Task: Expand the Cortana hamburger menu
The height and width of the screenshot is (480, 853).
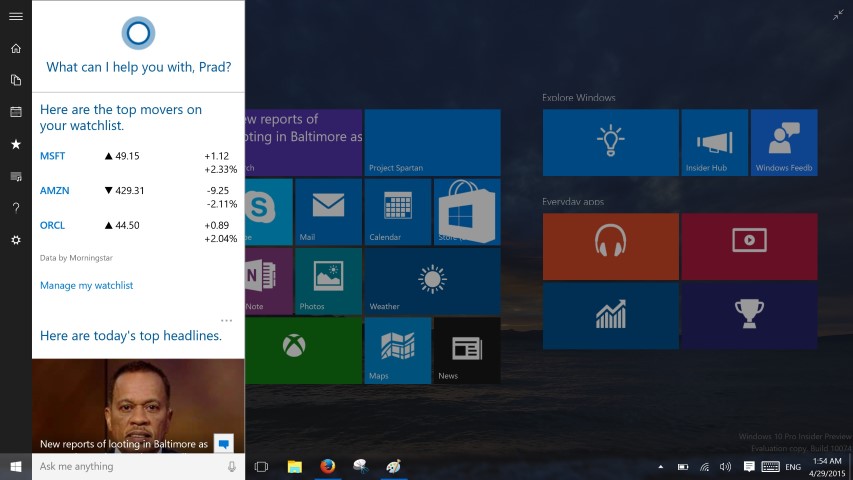Action: click(15, 16)
